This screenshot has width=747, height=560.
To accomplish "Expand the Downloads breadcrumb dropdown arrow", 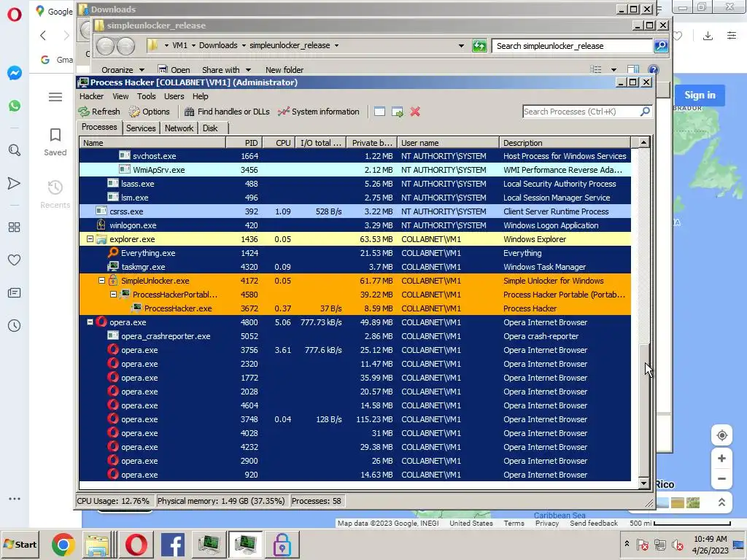I will point(244,46).
